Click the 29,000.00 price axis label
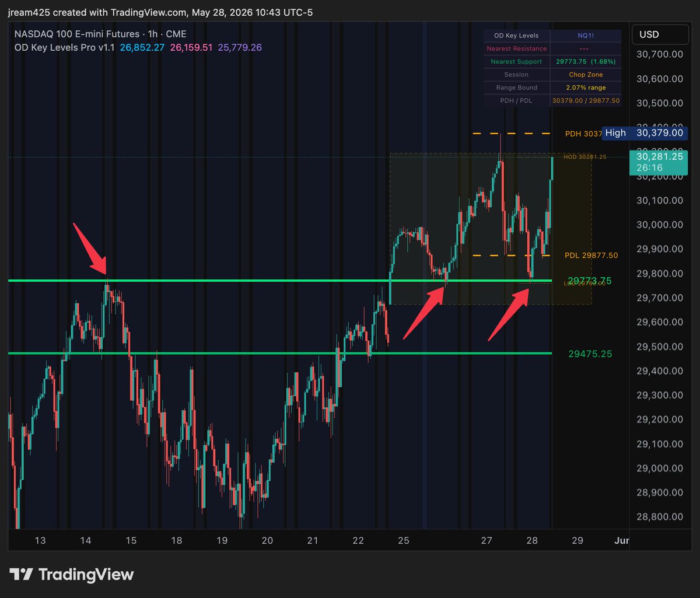 (660, 468)
